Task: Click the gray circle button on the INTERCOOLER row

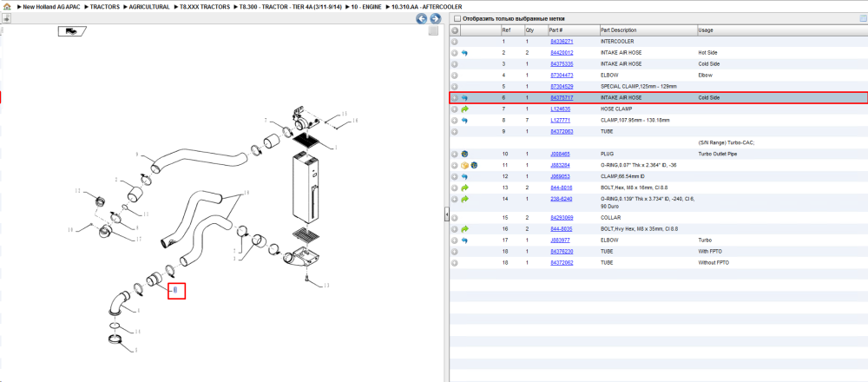Action: coord(455,42)
